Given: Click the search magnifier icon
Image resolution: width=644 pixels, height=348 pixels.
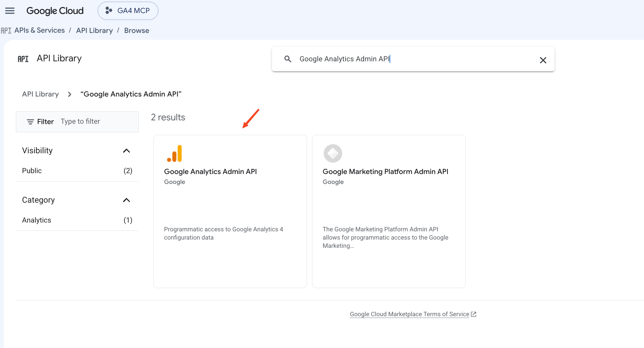Looking at the screenshot, I should 288,59.
